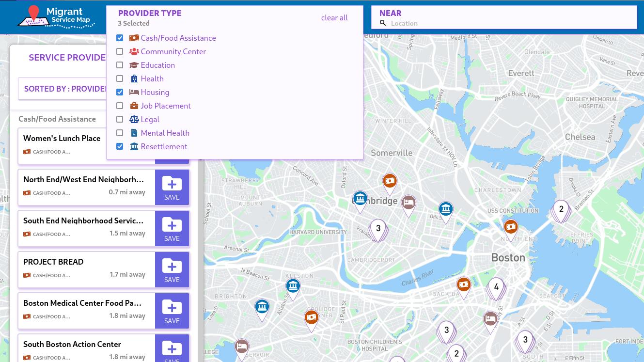644x362 pixels.
Task: Save Boston Medical Center Food Pantry
Action: click(172, 311)
